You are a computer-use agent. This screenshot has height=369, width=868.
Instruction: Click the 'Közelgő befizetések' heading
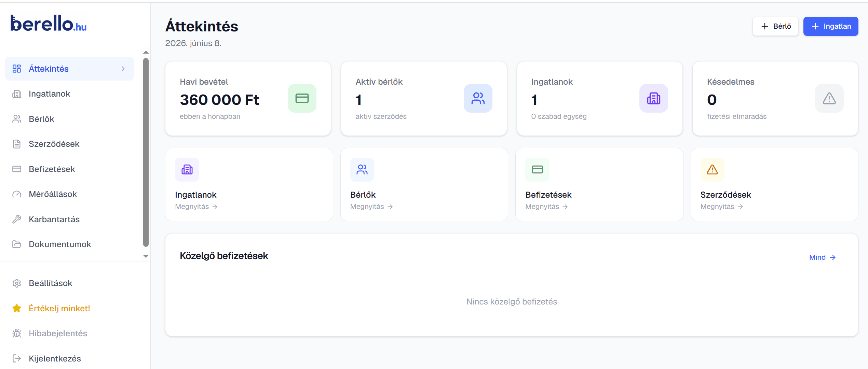[x=224, y=256]
